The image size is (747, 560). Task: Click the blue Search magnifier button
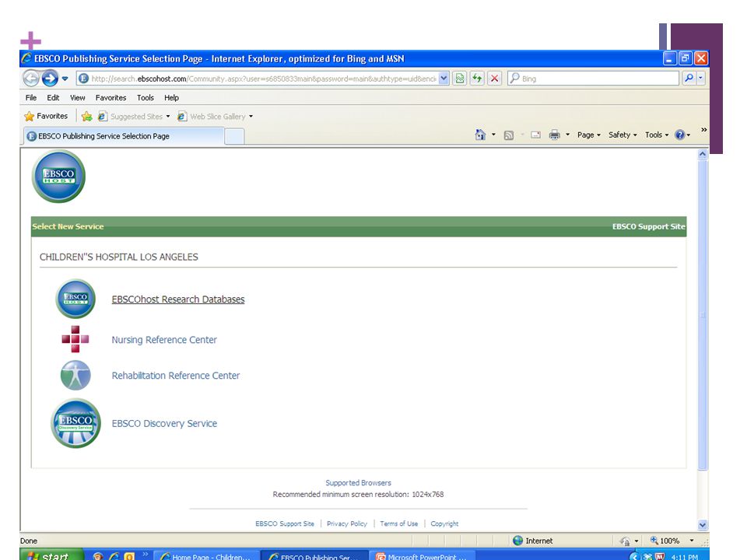(689, 78)
